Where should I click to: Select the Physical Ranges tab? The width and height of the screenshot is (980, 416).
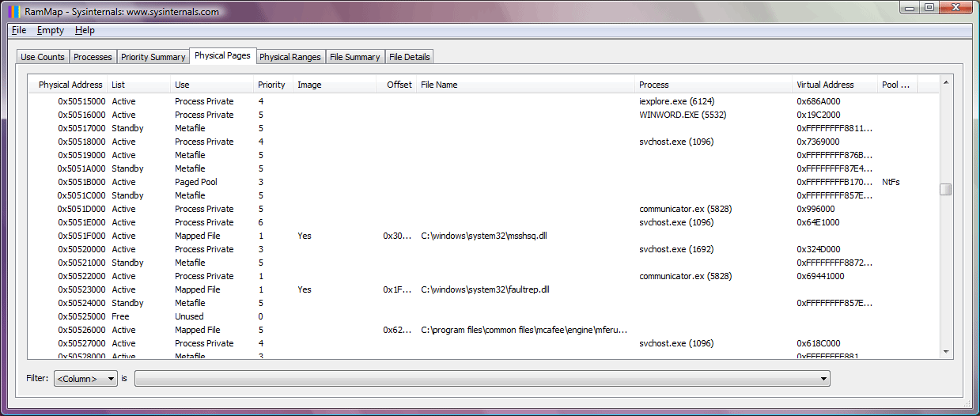(x=289, y=57)
